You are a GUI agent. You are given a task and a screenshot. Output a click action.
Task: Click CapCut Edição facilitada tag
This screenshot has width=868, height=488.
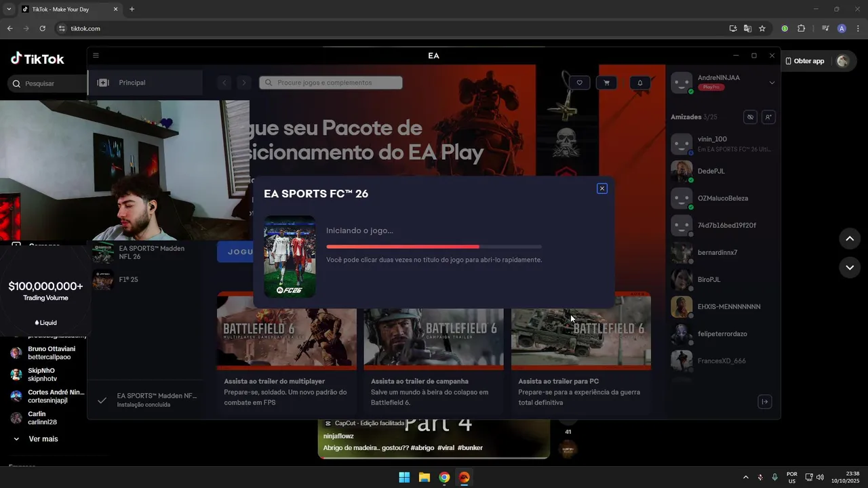click(x=365, y=424)
